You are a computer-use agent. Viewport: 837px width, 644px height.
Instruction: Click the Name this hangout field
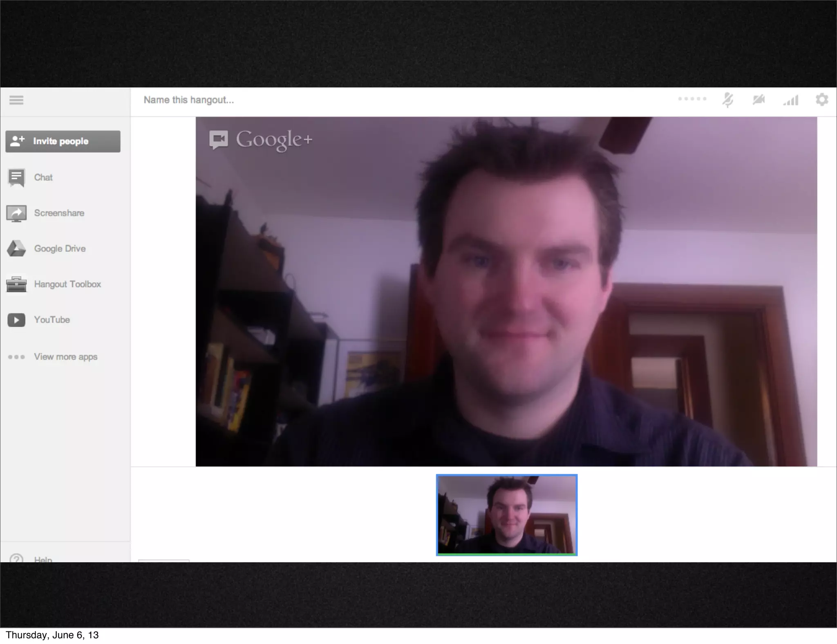(x=189, y=100)
